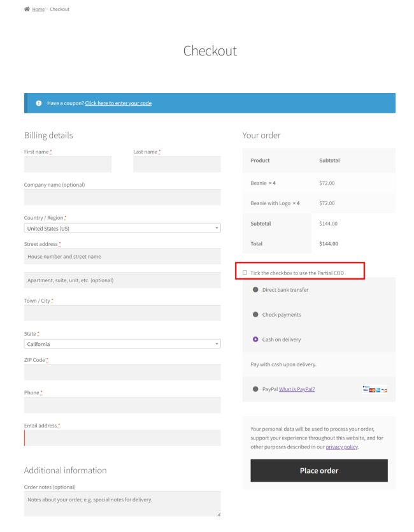Expand the State dropdown
This screenshot has width=414, height=532.
[x=122, y=344]
